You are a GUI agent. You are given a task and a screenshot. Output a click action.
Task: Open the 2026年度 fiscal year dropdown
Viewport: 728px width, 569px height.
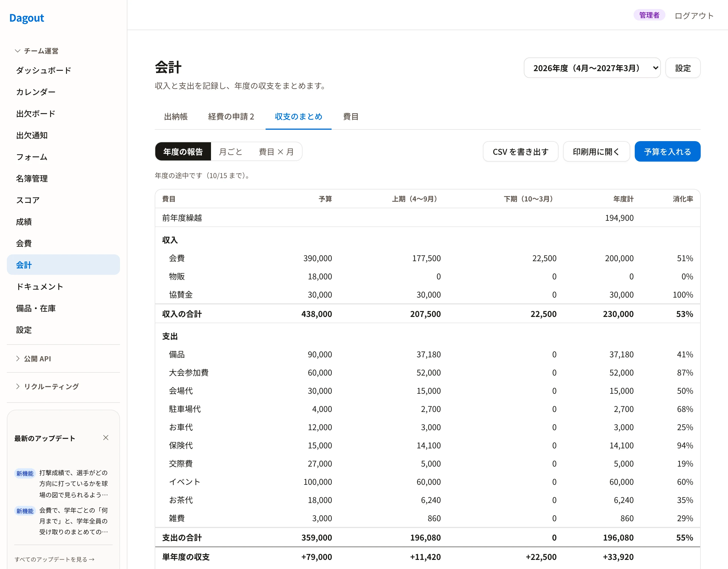(592, 68)
